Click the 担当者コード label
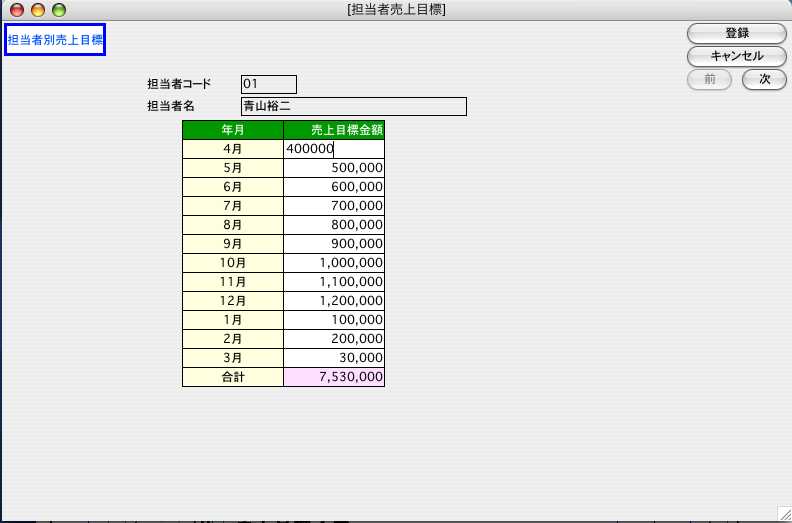 tap(179, 84)
